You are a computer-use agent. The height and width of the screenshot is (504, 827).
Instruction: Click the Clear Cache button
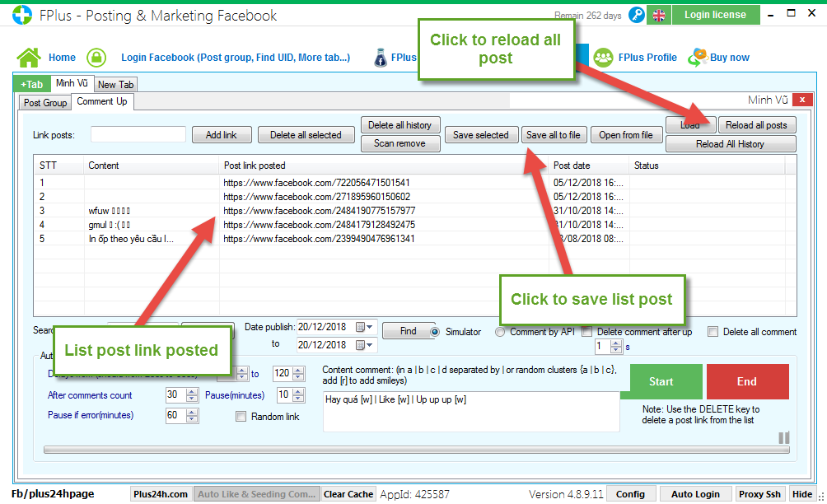348,494
